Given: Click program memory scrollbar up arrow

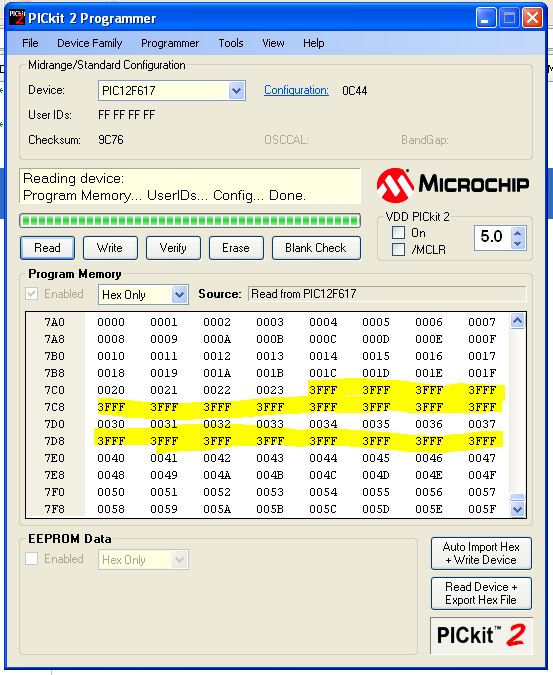Looking at the screenshot, I should (x=517, y=321).
